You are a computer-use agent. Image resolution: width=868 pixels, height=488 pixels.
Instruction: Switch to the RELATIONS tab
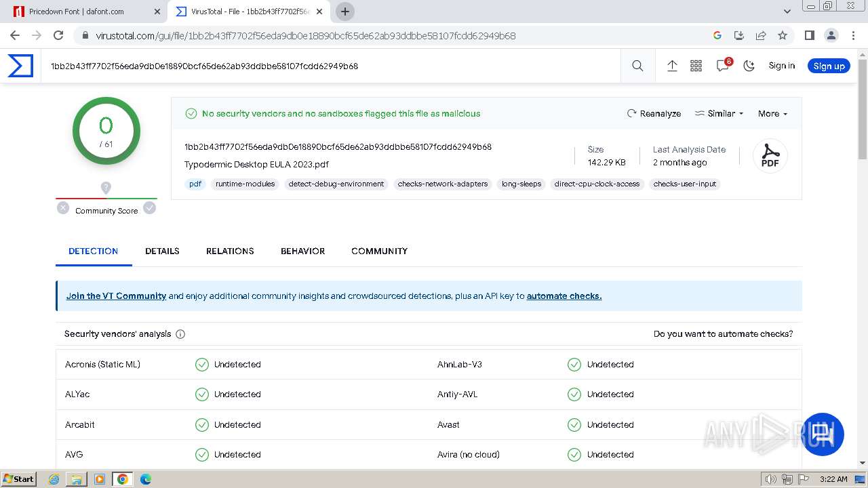point(230,251)
